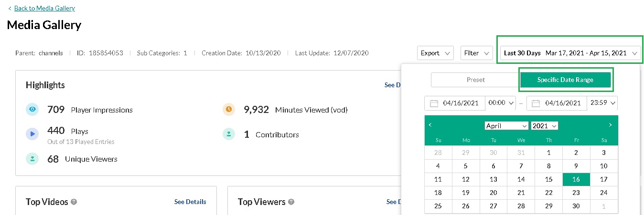Select April 24 in the calendar

[x=604, y=193]
